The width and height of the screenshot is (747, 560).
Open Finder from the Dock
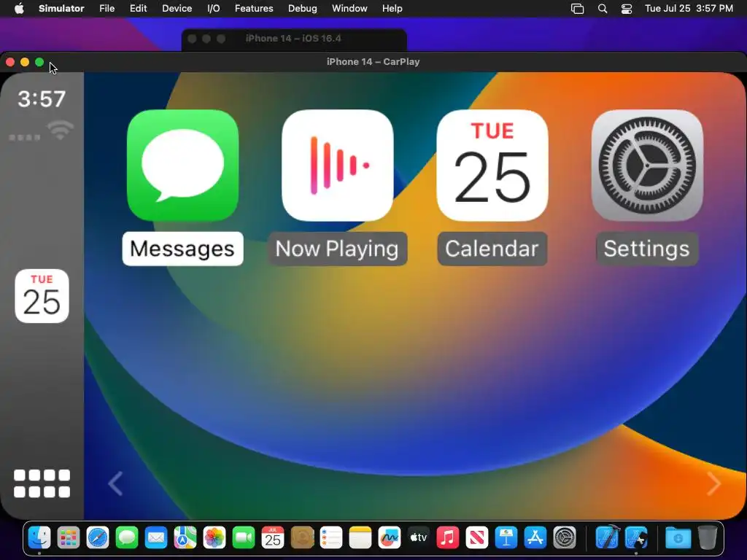click(39, 537)
